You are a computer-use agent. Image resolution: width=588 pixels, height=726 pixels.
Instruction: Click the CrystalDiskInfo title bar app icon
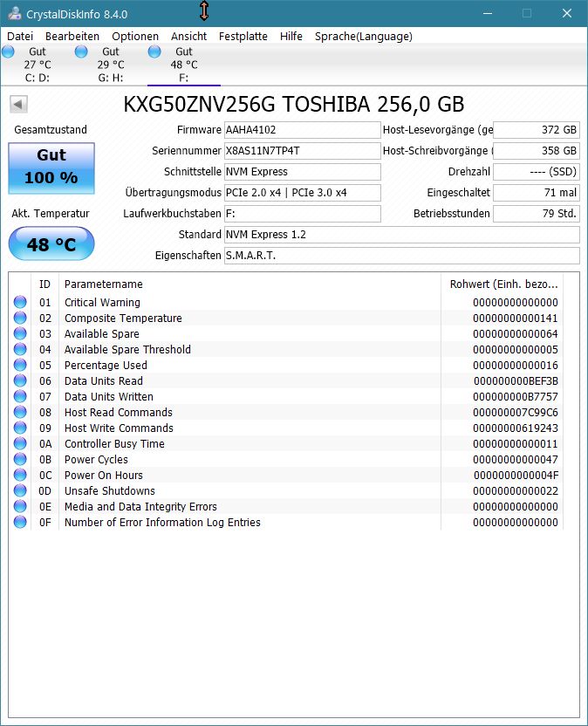tap(14, 13)
